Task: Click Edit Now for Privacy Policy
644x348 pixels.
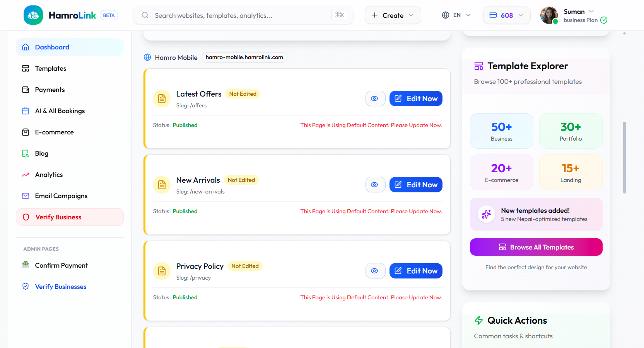Action: point(416,271)
